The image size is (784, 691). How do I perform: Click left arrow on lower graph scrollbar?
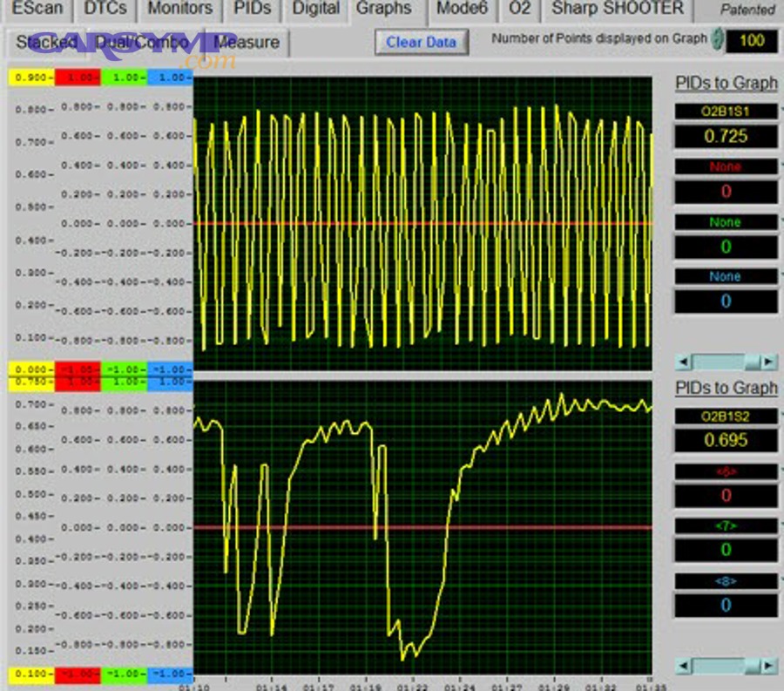[x=685, y=664]
